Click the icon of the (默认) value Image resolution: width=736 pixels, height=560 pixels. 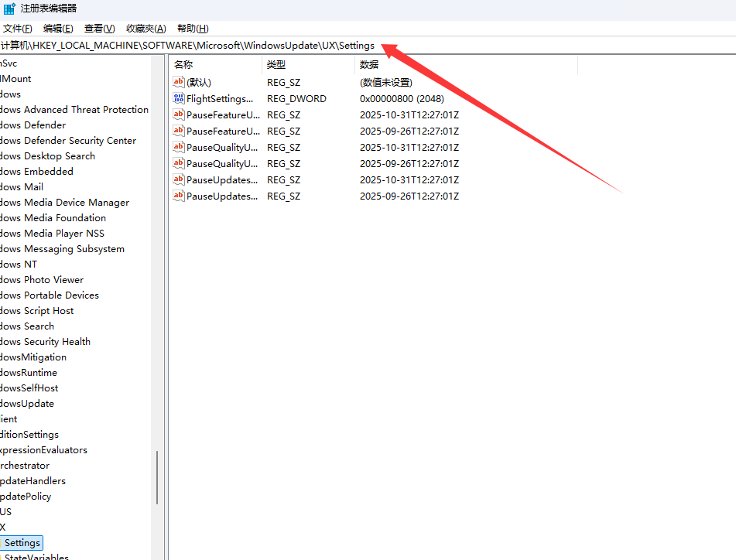179,82
